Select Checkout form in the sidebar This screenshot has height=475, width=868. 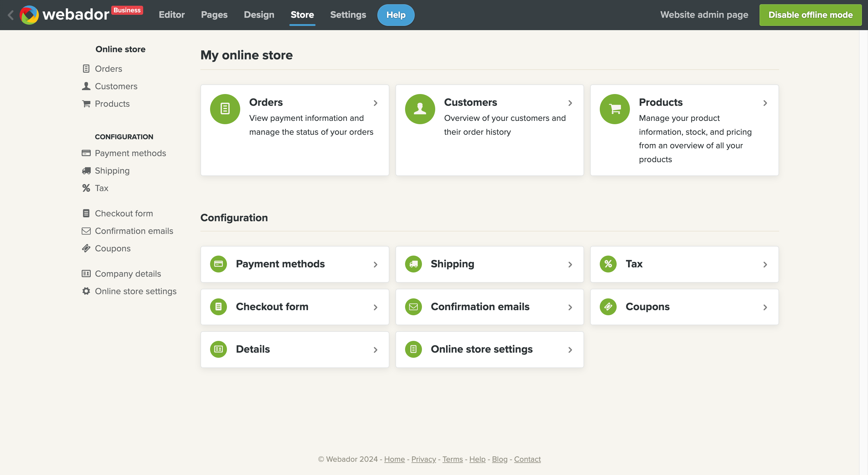[124, 213]
